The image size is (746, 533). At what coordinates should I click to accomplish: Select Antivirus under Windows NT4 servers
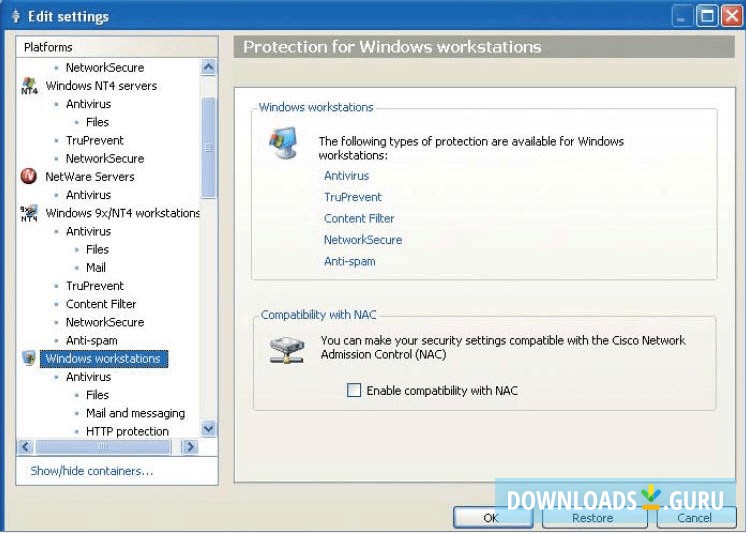[88, 104]
